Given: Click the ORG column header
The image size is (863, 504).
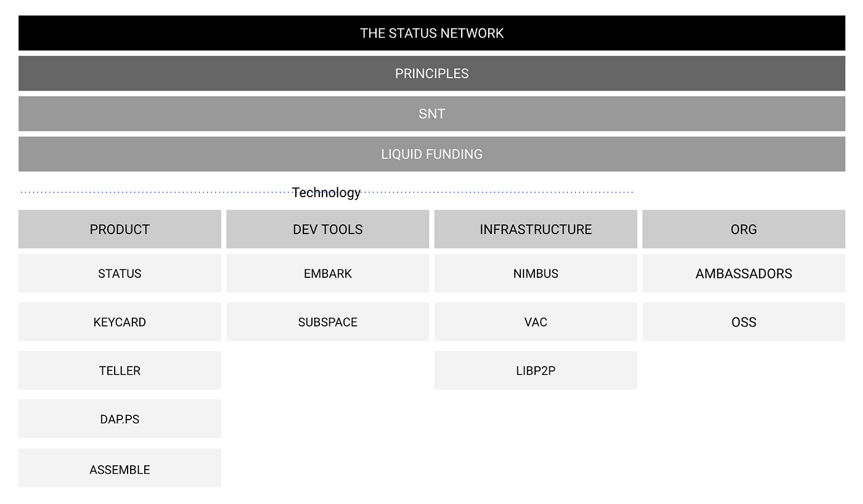Looking at the screenshot, I should [x=743, y=229].
